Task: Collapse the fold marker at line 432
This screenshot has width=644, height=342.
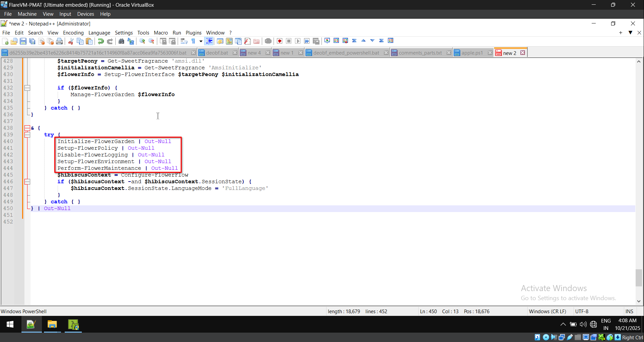Action: tap(27, 88)
